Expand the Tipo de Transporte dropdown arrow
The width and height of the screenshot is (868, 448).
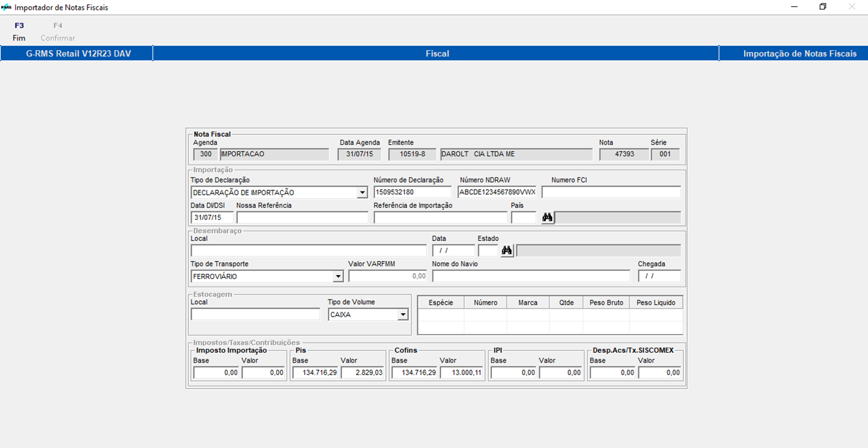coord(338,276)
